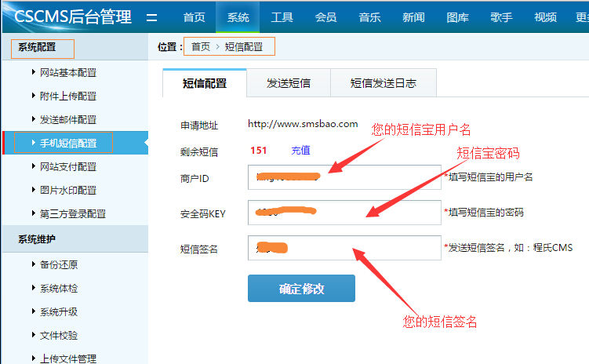
Task: Open 附件上传配置 in sidebar
Action: [67, 96]
